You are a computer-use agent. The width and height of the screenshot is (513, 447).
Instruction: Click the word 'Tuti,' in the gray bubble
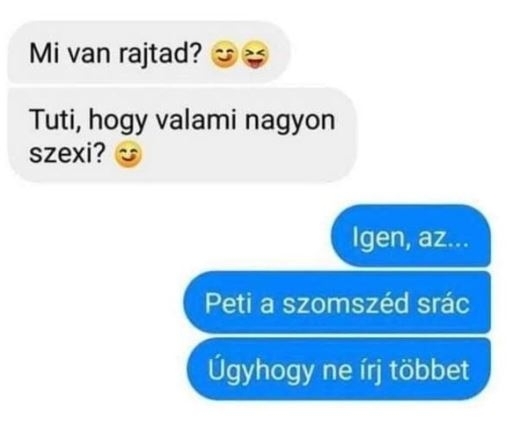(x=56, y=120)
